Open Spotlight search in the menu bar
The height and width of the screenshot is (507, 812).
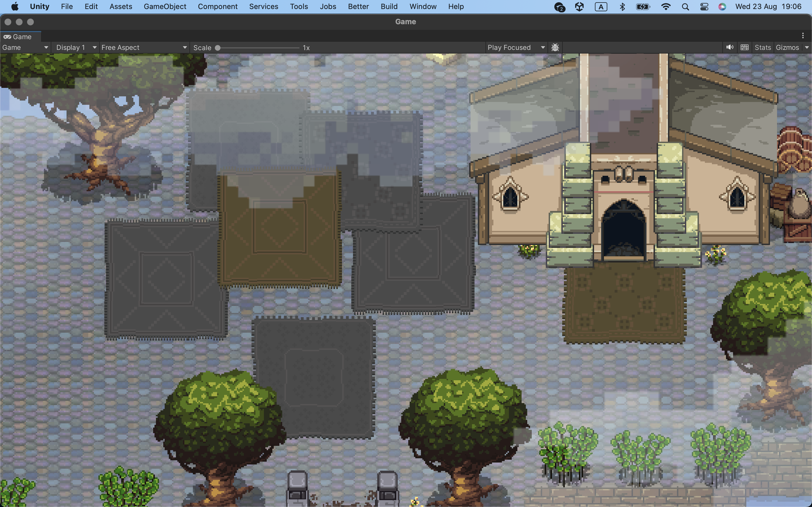click(x=685, y=7)
